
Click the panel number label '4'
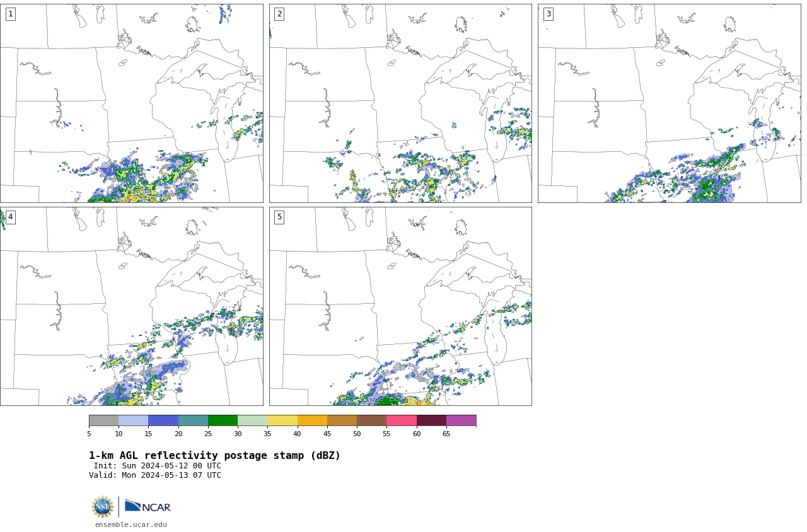tap(10, 217)
